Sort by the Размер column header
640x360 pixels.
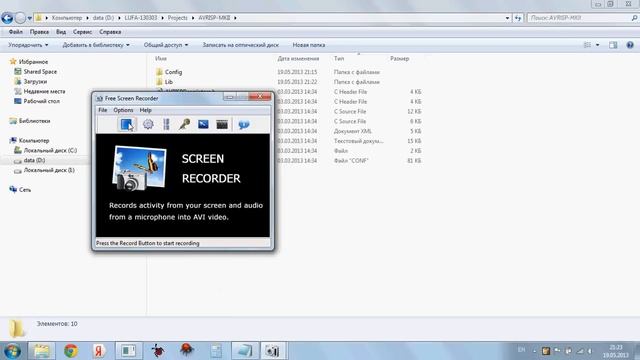tap(399, 58)
